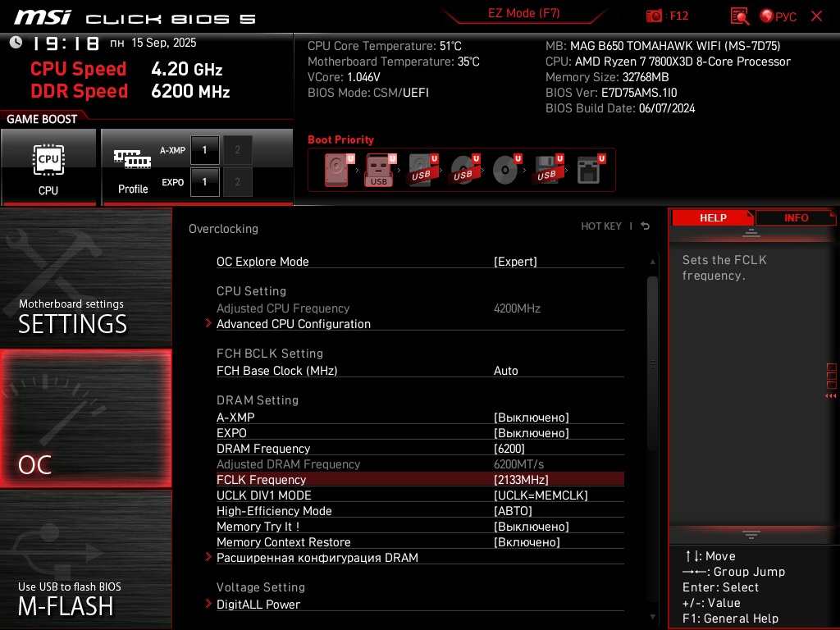The height and width of the screenshot is (630, 840).
Task: Click the CPU Core Temperature: 51°C reading
Action: coord(385,46)
